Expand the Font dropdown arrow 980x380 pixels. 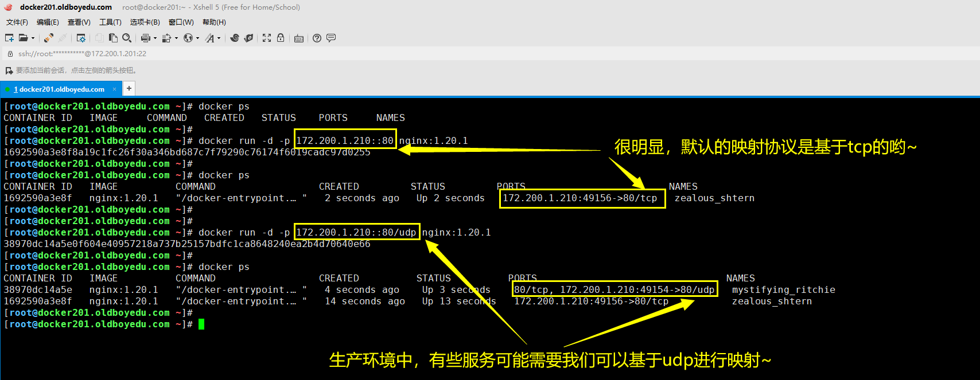[x=219, y=38]
